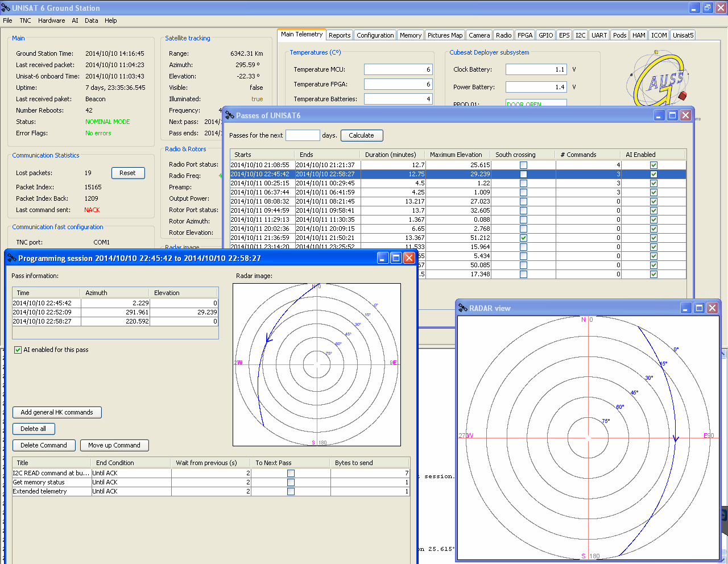The image size is (728, 564).
Task: Click the Passes of UNISAT6 title icon
Action: click(x=230, y=115)
